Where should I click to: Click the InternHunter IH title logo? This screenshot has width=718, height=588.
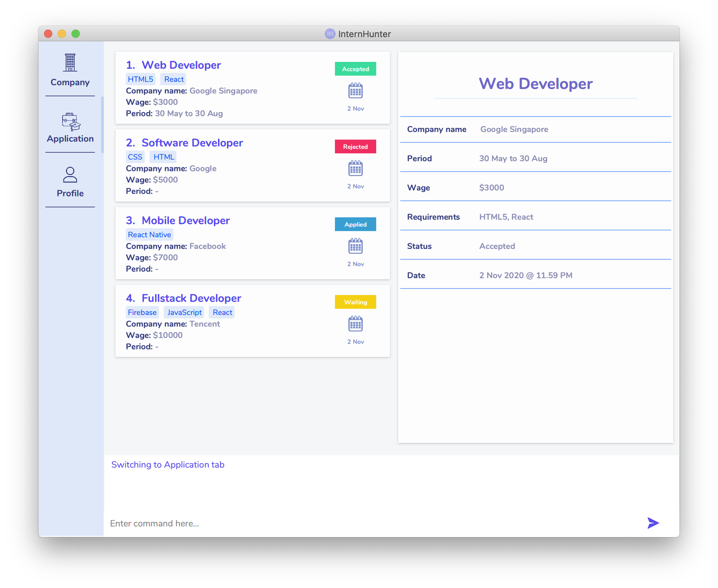coord(330,34)
